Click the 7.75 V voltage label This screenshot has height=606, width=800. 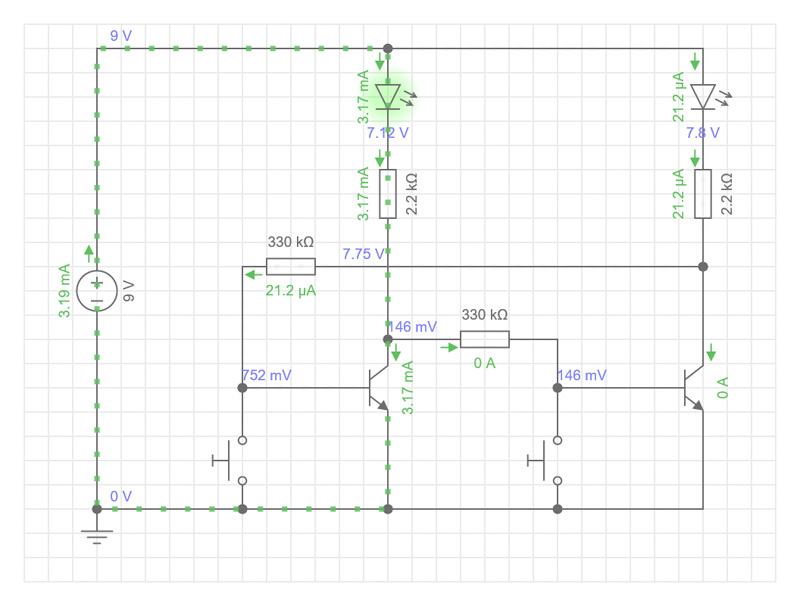point(363,254)
